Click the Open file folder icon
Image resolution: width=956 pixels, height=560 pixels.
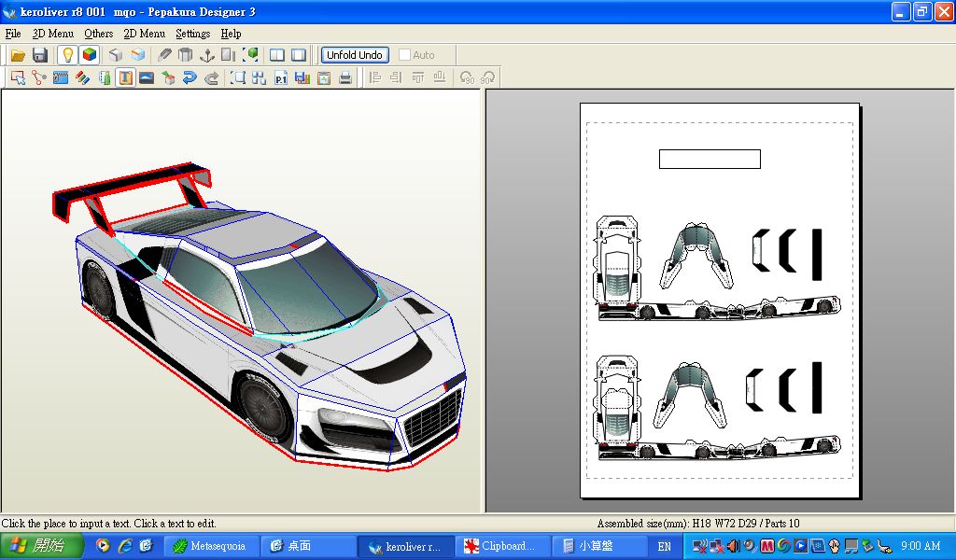(x=18, y=55)
